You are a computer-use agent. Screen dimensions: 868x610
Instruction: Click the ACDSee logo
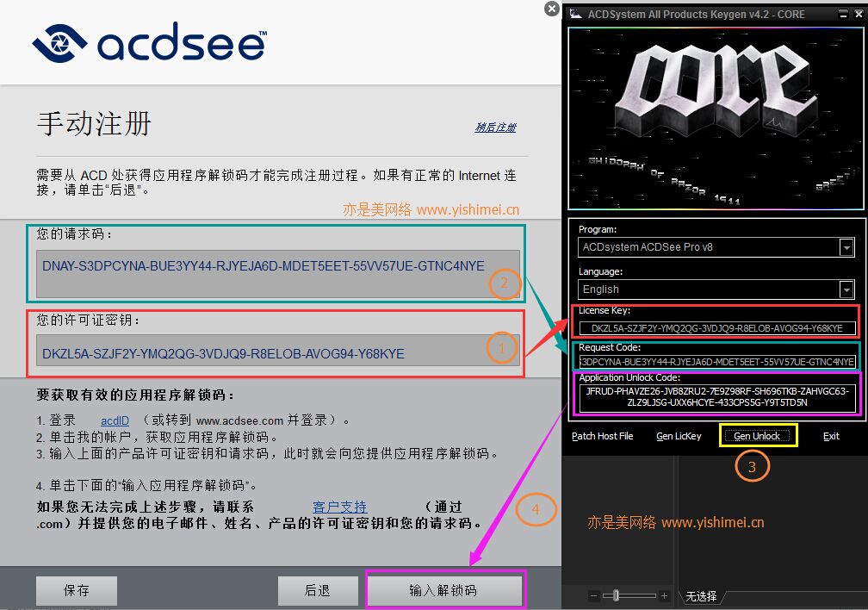149,42
